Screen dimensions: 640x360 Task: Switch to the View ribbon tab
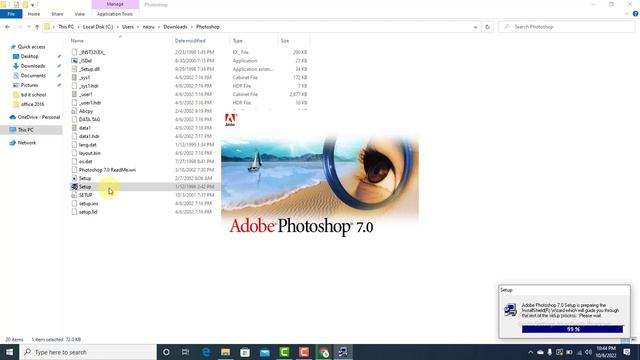pyautogui.click(x=80, y=14)
